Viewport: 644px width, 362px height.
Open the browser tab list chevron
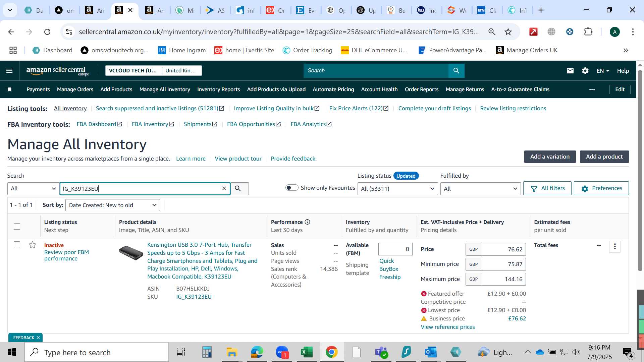click(10, 10)
